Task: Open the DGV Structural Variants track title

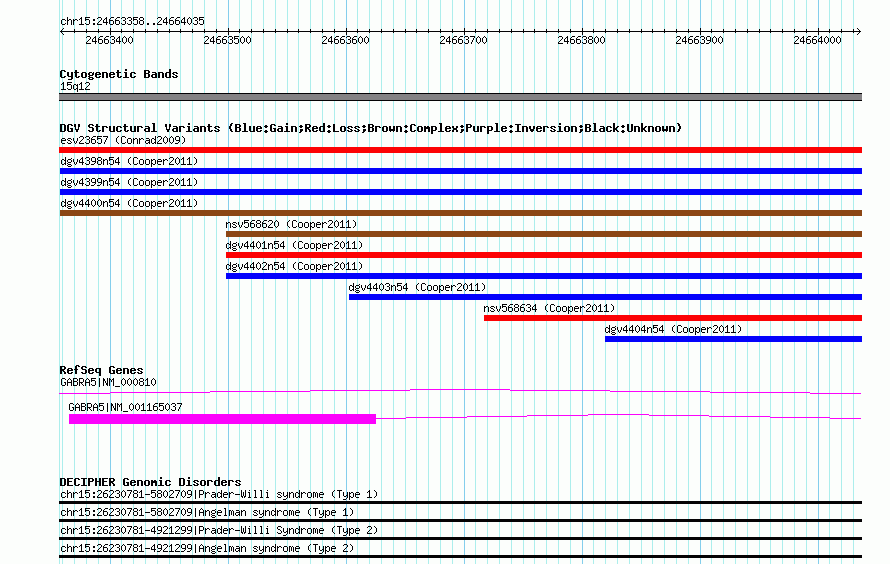Action: point(371,128)
